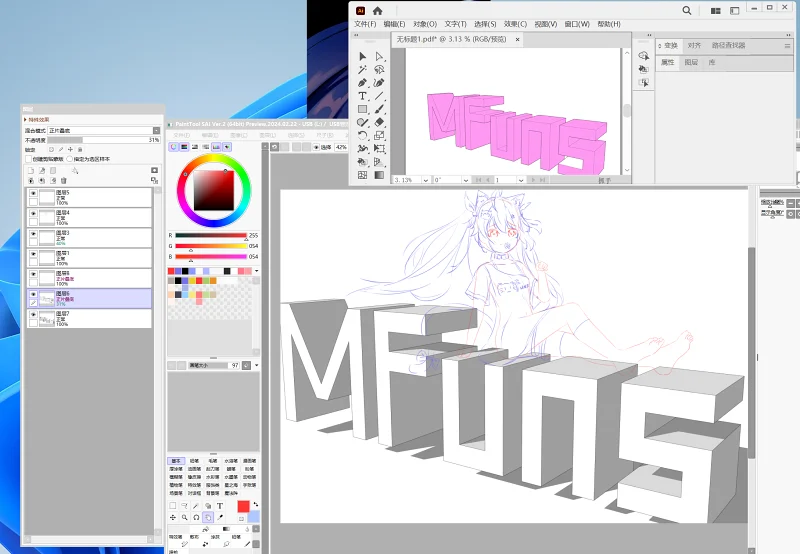
Task: Select the Curvature tool in Illustrator
Action: (x=379, y=83)
